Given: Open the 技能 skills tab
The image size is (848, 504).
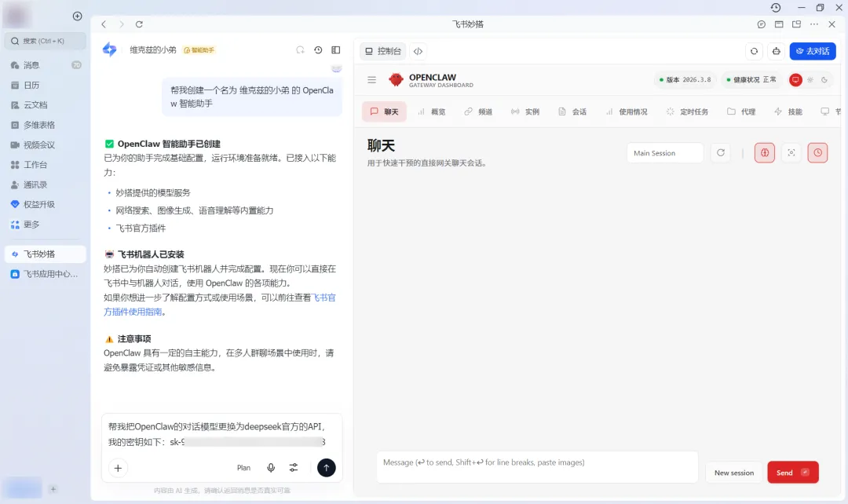Looking at the screenshot, I should [788, 111].
